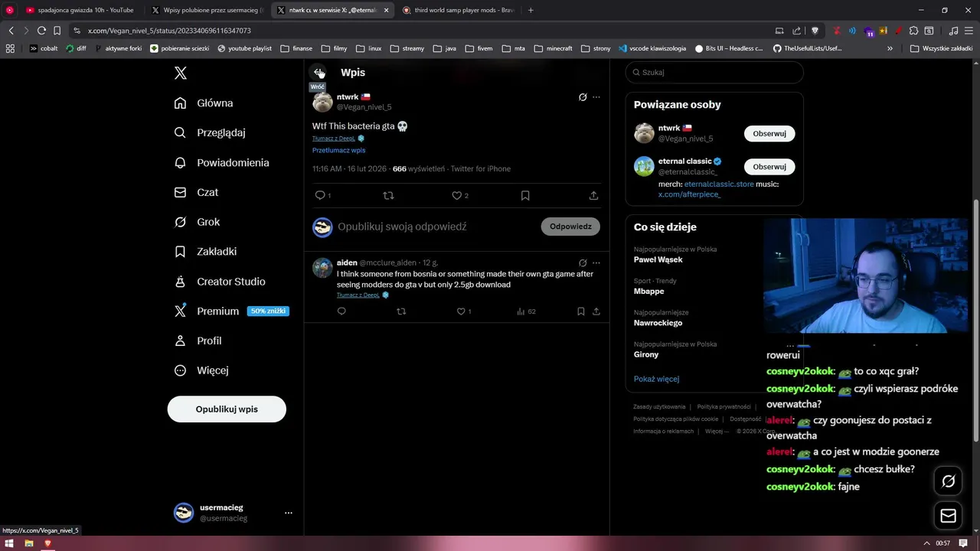This screenshot has width=980, height=551.
Task: Open Przeglądaj in the sidebar
Action: click(x=211, y=132)
